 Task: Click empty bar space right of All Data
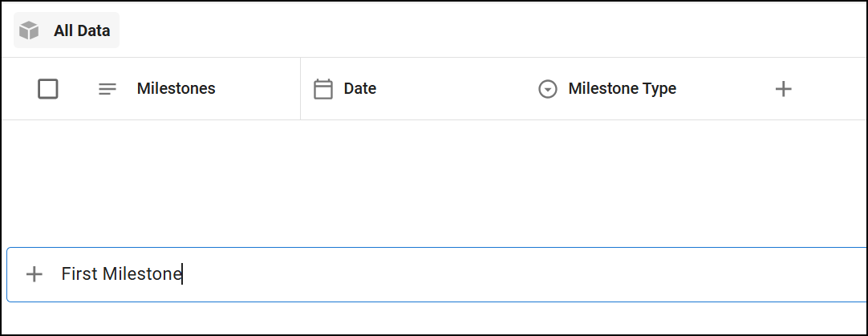[481, 31]
